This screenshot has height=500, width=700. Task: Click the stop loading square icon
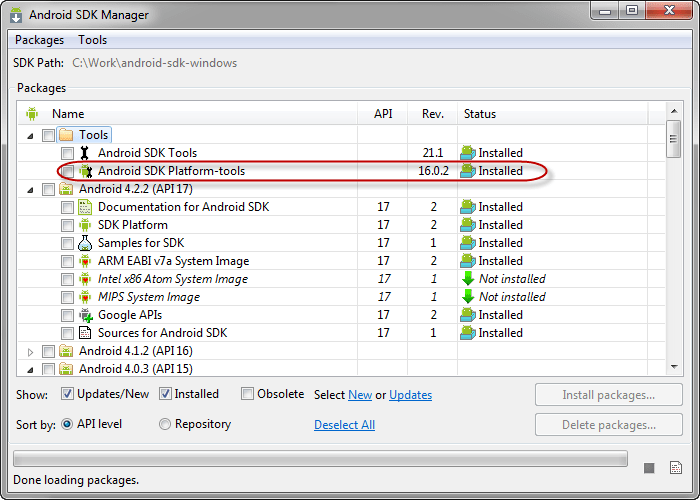pyautogui.click(x=649, y=468)
